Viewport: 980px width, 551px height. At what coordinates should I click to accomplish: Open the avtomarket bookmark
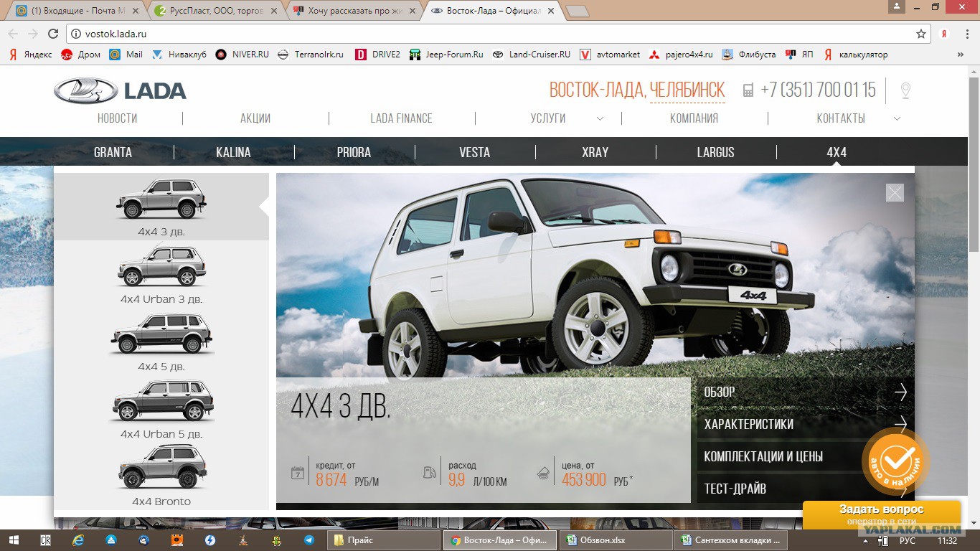tap(610, 55)
